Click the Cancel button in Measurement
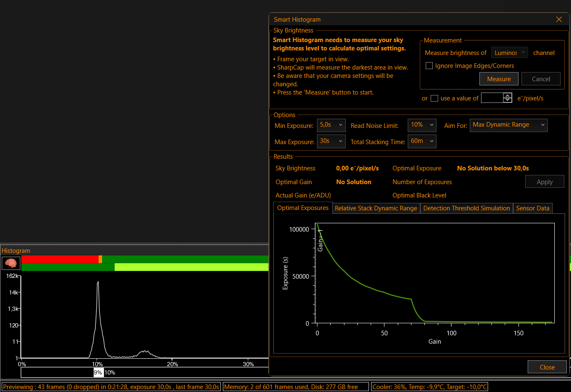Screen dimensions: 571x392 coord(541,79)
